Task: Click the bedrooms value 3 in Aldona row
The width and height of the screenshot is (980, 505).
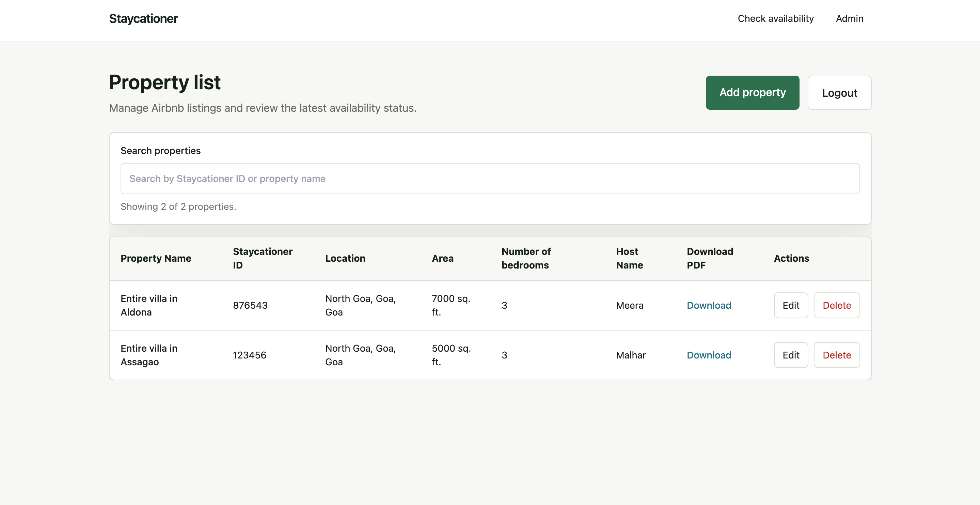Action: click(504, 305)
